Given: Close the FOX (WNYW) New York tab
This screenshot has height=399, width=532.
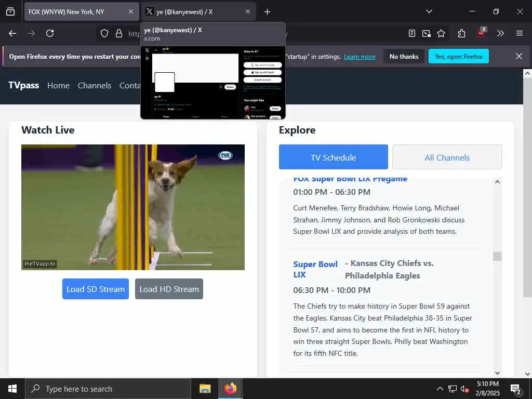Looking at the screenshot, I should point(131,11).
